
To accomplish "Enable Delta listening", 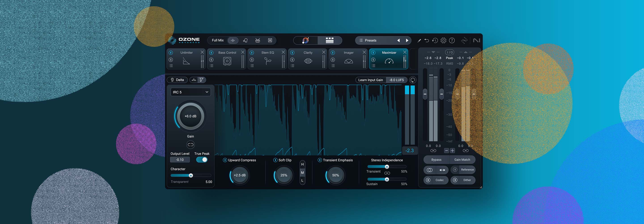I will point(177,80).
